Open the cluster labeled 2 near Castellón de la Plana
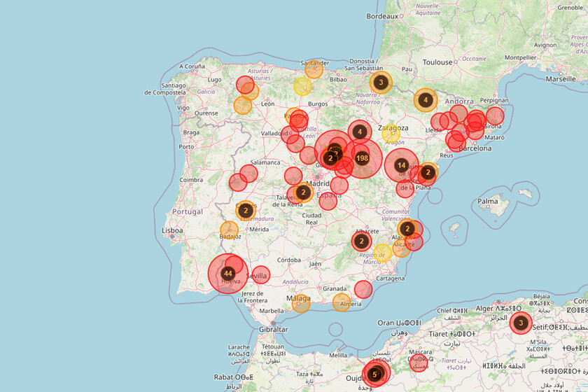Viewport: 588px width, 392px height. point(428,173)
